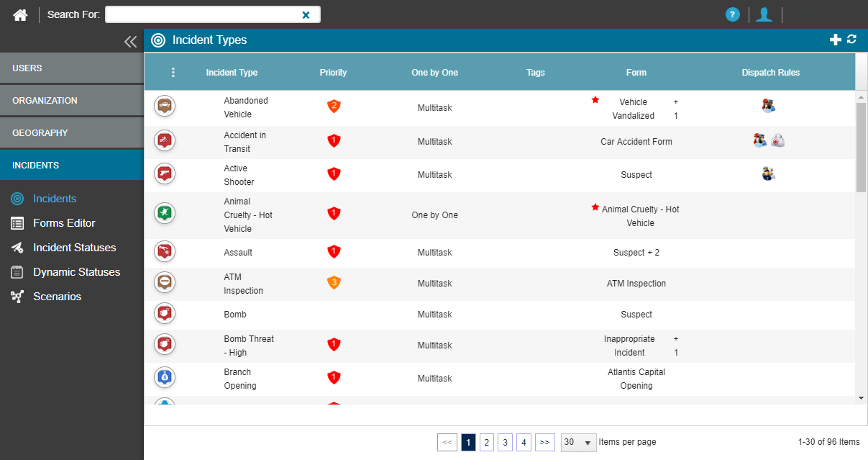868x460 pixels.
Task: Clear the search field with X
Action: (306, 14)
